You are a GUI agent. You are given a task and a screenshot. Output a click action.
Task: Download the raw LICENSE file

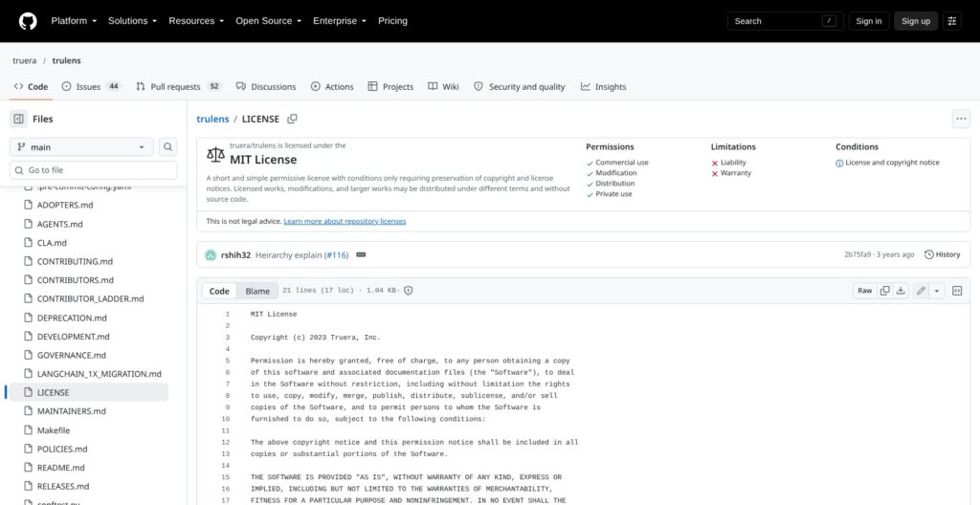point(901,291)
